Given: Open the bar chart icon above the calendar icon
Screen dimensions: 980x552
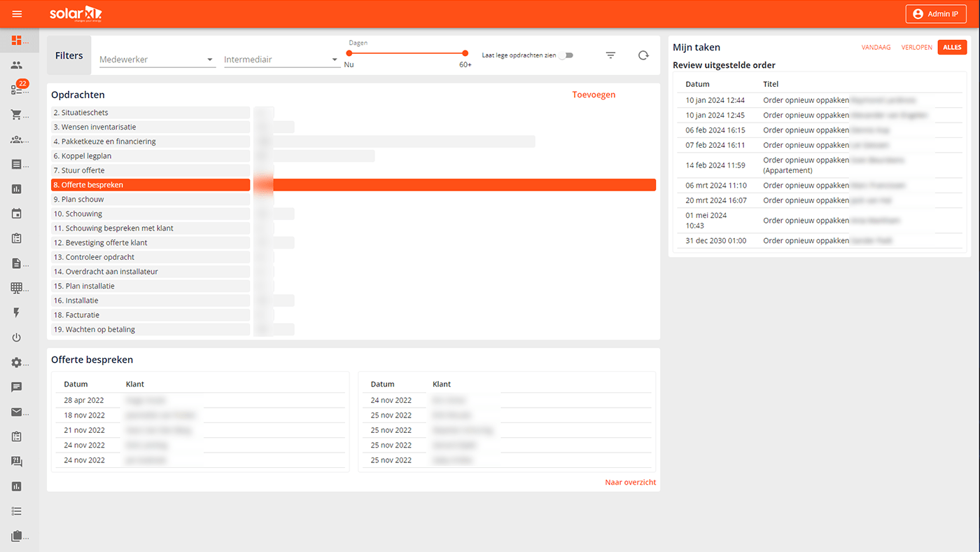Looking at the screenshot, I should click(17, 189).
